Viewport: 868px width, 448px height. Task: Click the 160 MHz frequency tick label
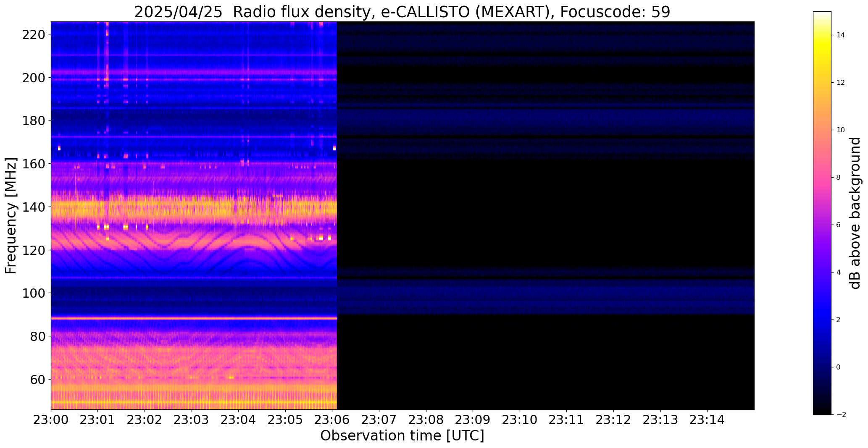[33, 164]
